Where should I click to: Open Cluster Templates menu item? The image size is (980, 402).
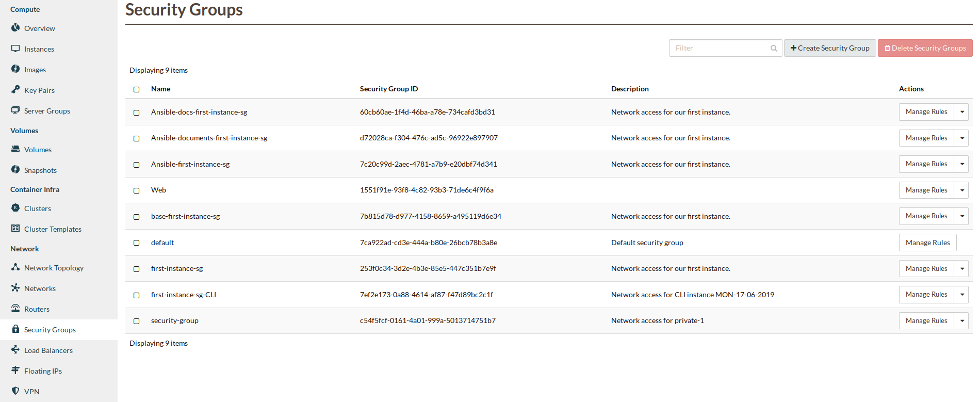pos(53,229)
